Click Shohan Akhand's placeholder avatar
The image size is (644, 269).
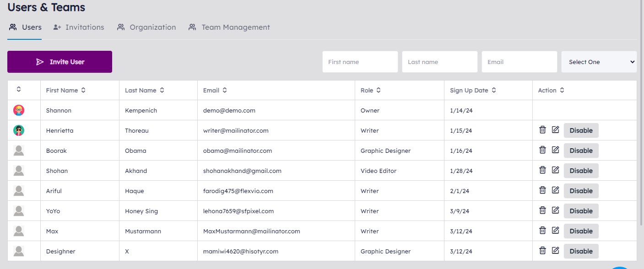19,171
